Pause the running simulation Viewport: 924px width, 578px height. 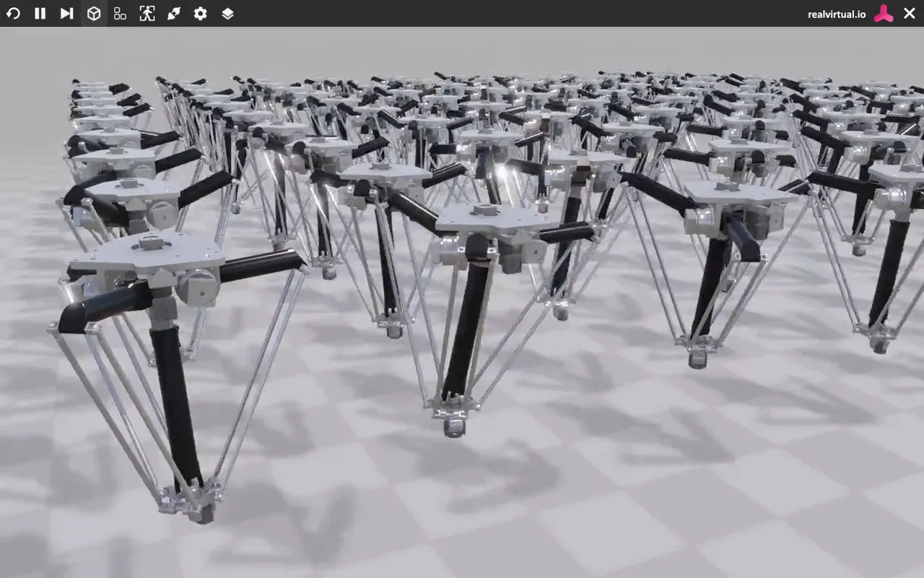(40, 13)
